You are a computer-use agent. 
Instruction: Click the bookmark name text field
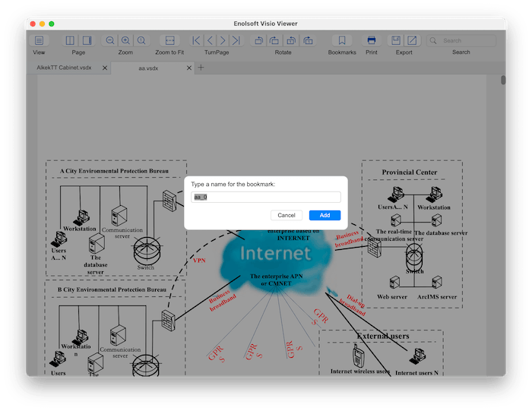265,198
